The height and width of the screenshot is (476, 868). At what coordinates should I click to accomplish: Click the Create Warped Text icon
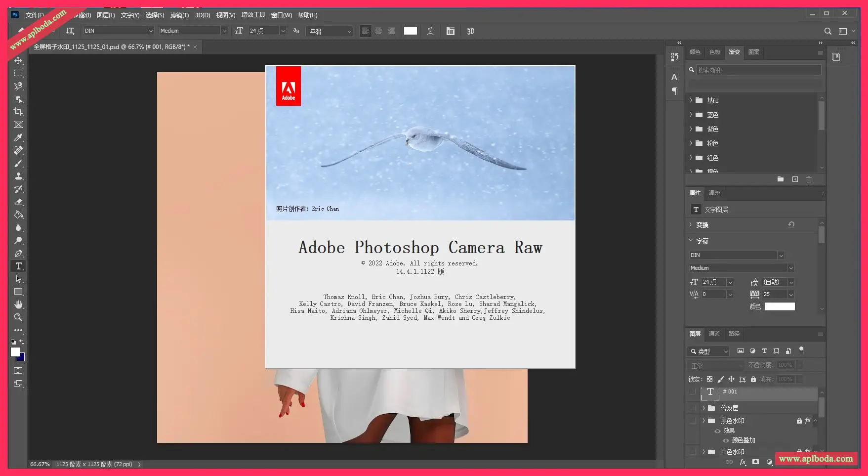tap(430, 31)
